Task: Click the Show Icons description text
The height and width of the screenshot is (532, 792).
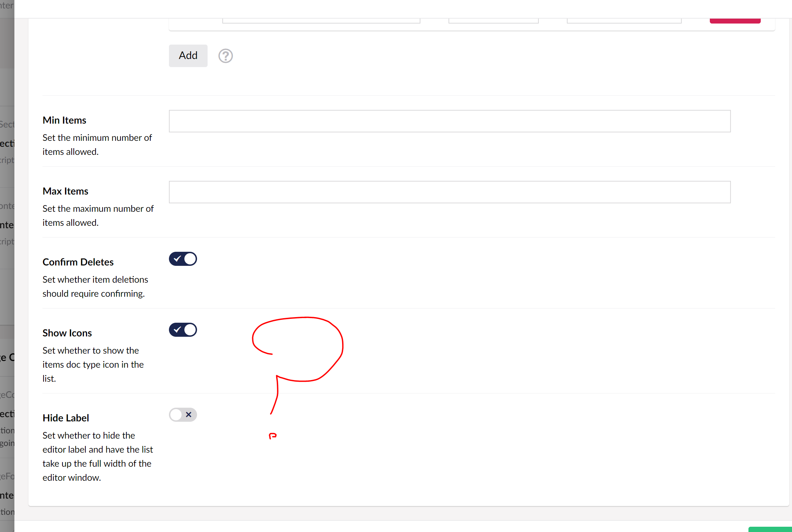Action: coord(93,364)
